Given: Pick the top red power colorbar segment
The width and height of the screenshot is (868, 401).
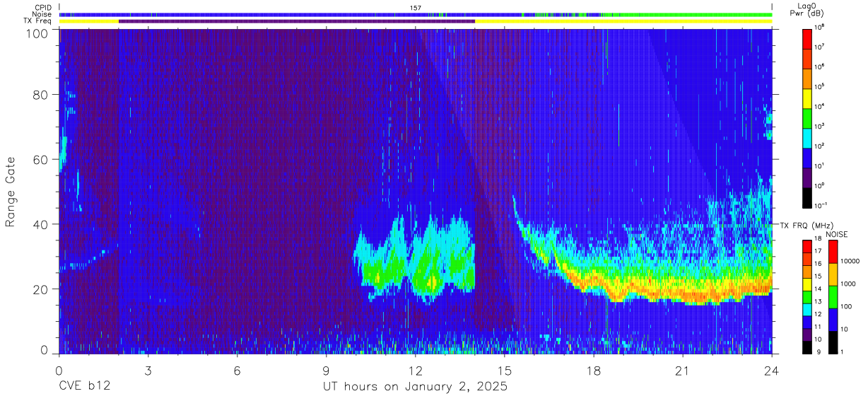Looking at the screenshot, I should [808, 38].
